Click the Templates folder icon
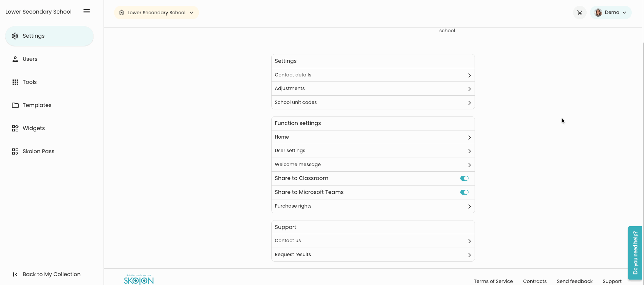This screenshot has width=644, height=285. tap(15, 105)
